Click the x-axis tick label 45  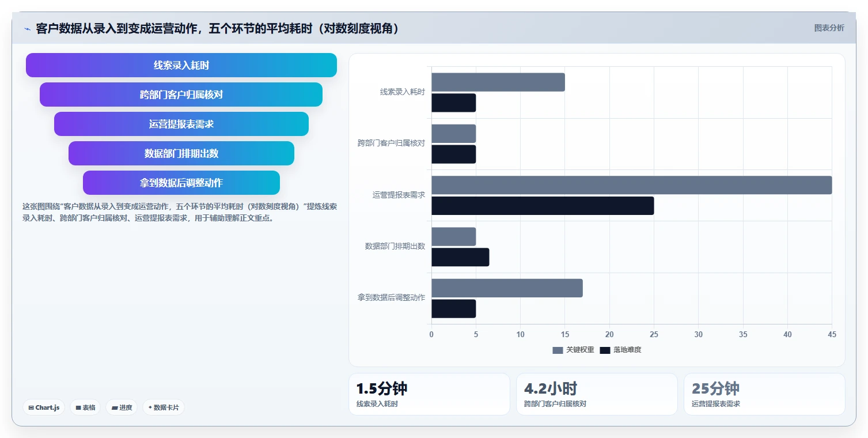(832, 334)
